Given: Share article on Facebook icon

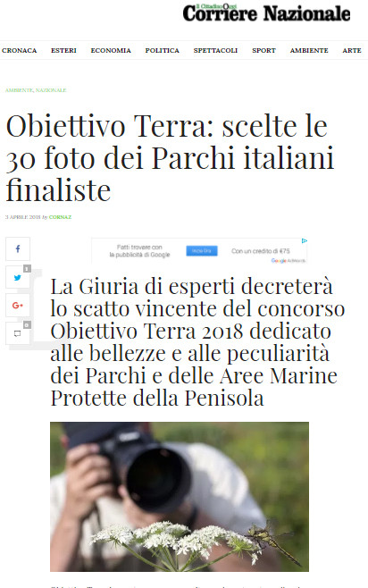Looking at the screenshot, I should [x=18, y=248].
